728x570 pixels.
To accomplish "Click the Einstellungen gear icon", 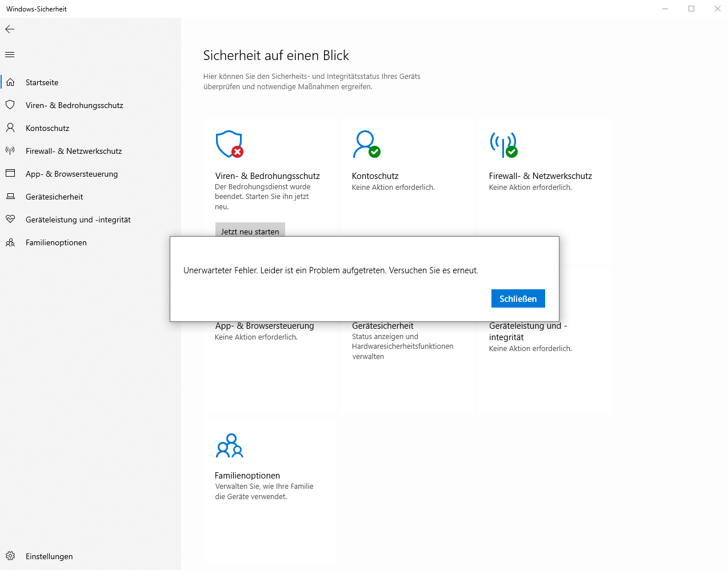I will 10,556.
